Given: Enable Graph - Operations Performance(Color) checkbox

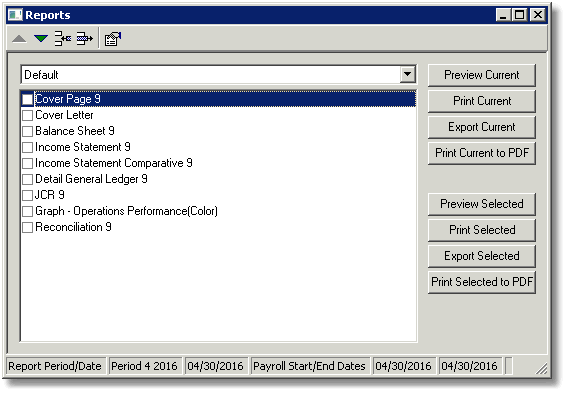Looking at the screenshot, I should (x=27, y=211).
